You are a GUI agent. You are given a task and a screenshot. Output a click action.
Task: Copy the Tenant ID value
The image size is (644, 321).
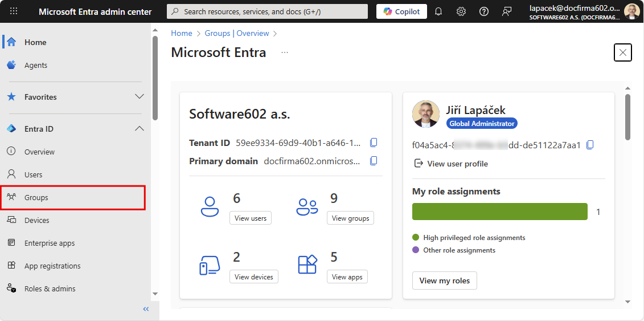[x=374, y=143]
